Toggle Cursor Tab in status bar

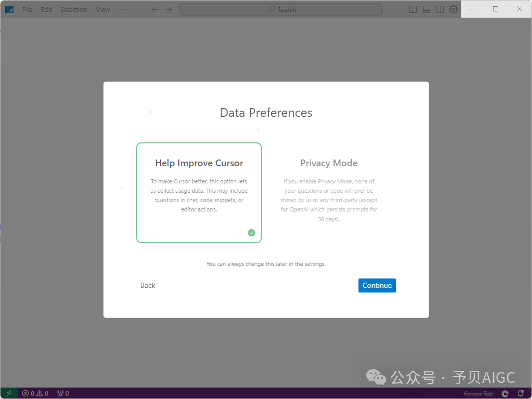478,394
